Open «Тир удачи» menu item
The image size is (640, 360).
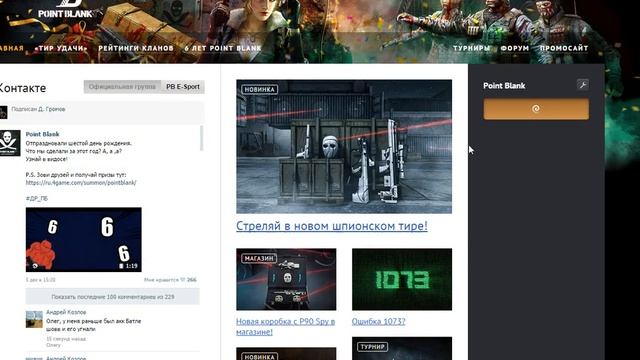click(61, 48)
